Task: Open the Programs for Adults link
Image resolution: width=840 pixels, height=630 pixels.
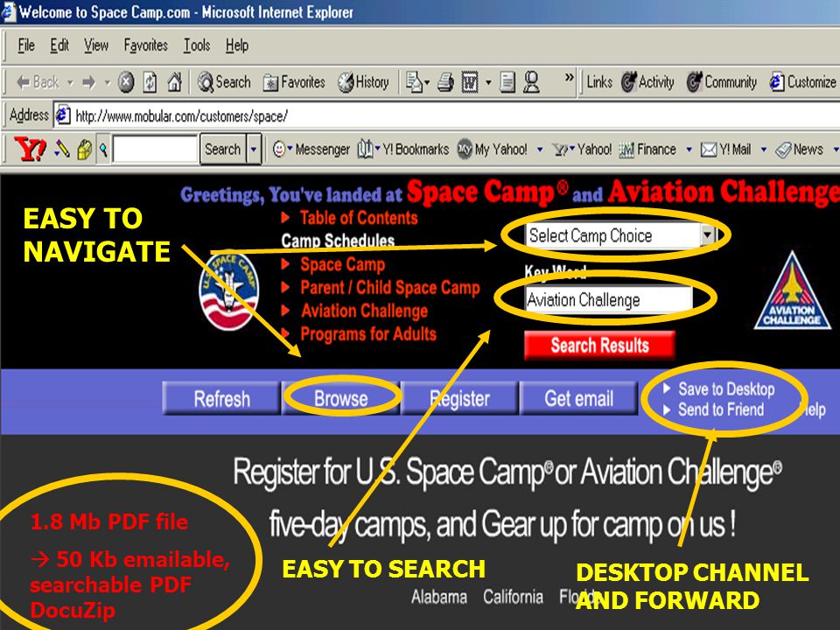Action: click(368, 334)
